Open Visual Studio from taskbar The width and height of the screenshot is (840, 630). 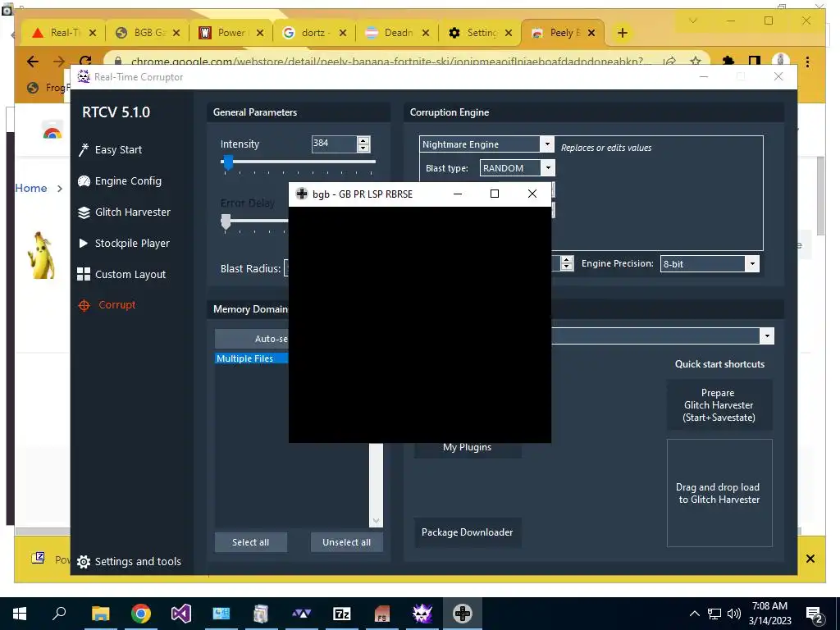point(181,614)
